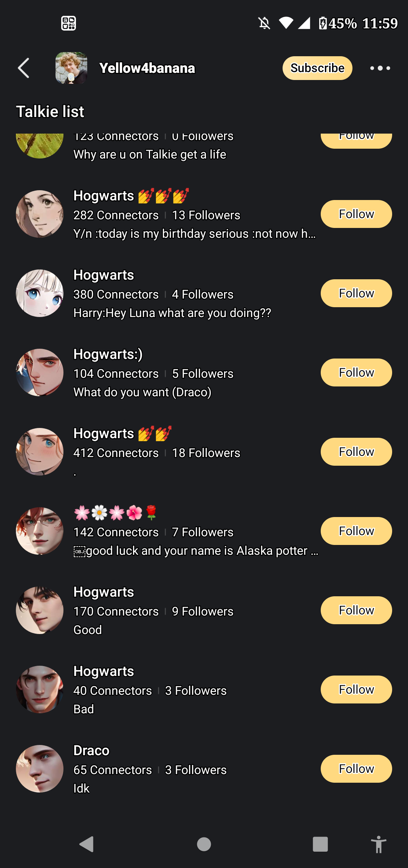Open the blue-eyed Luna talkie avatar
This screenshot has height=868, width=408.
[40, 293]
